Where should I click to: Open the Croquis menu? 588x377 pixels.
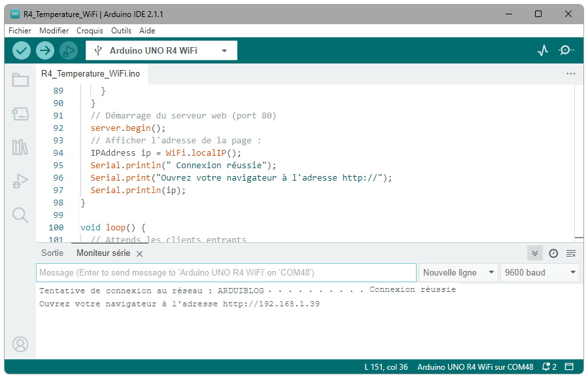tap(90, 31)
